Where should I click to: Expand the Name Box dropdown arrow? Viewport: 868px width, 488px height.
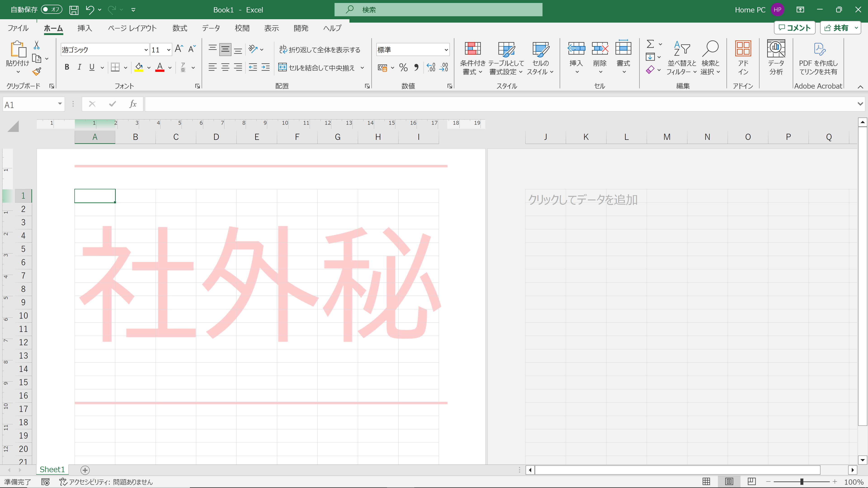coord(60,104)
